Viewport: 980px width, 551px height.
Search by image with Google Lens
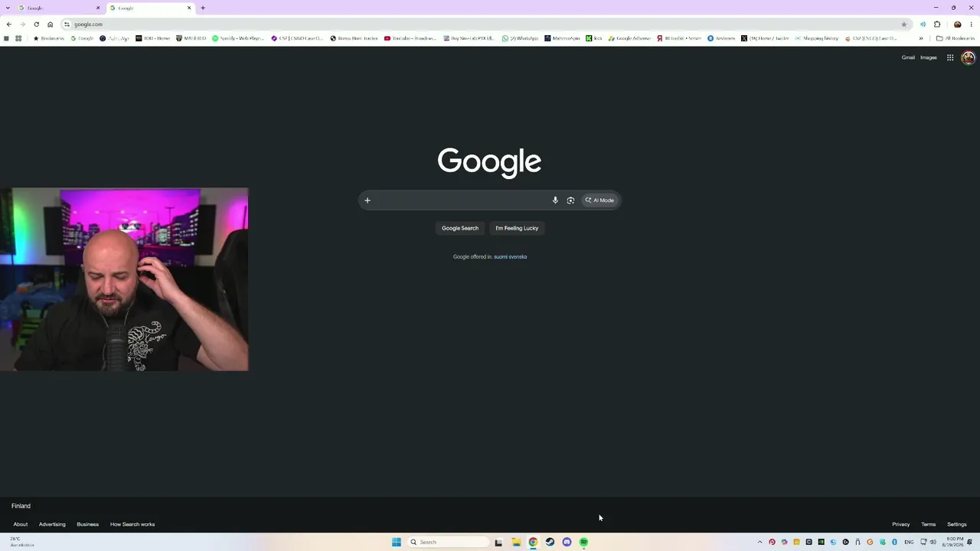(570, 201)
